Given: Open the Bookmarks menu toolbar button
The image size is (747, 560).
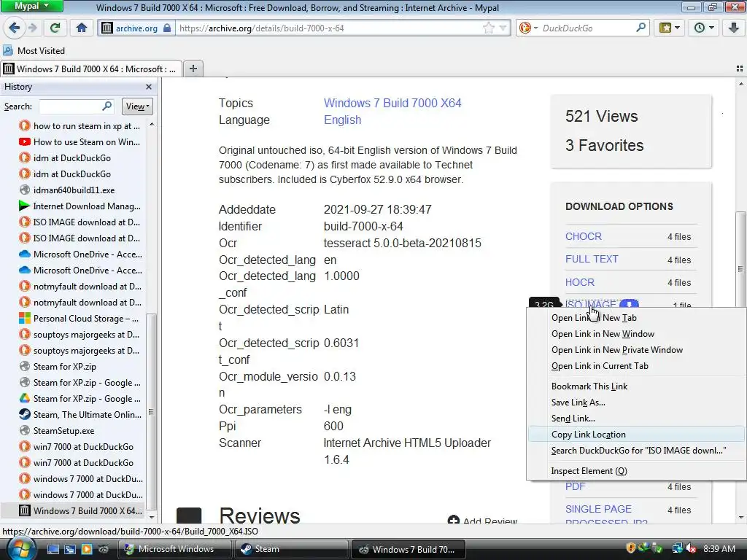Looking at the screenshot, I should 670,28.
